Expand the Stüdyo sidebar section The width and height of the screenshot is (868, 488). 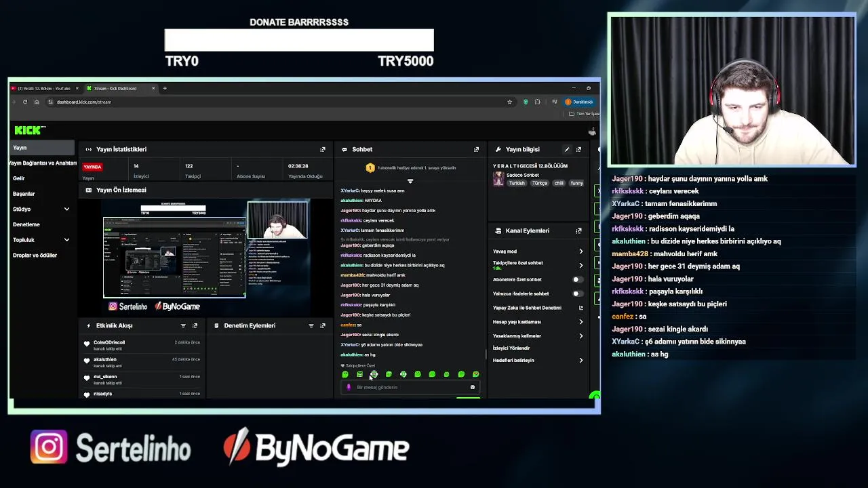click(x=66, y=209)
